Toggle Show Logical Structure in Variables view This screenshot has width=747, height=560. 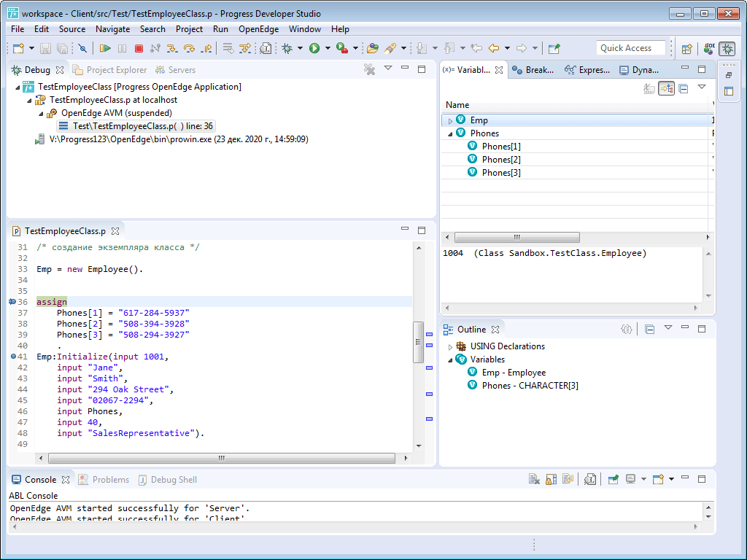tap(666, 88)
